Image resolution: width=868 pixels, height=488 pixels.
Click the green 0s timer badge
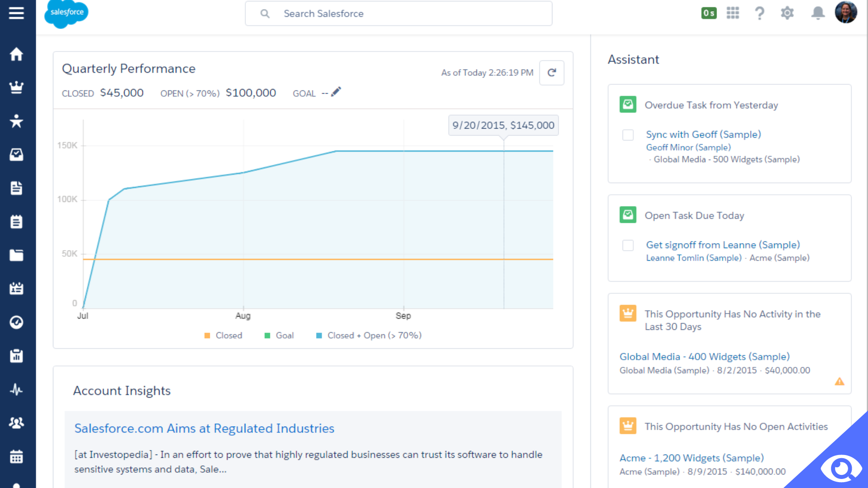[x=709, y=13]
